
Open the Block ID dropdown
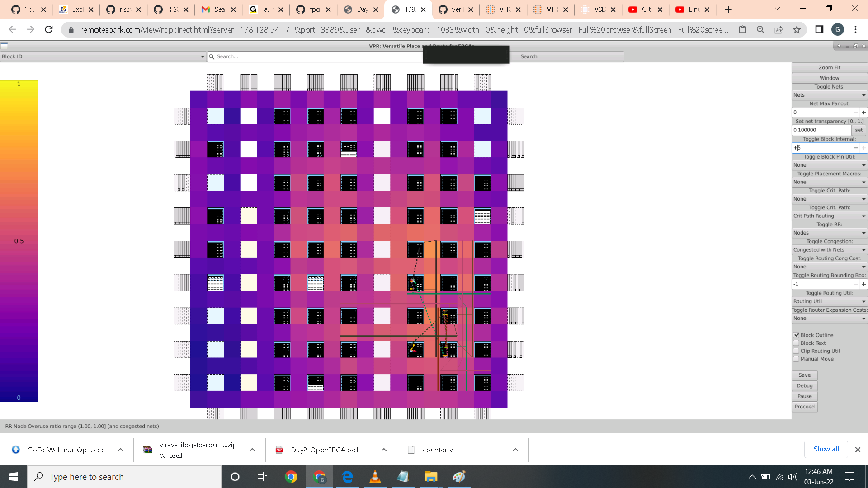point(103,56)
